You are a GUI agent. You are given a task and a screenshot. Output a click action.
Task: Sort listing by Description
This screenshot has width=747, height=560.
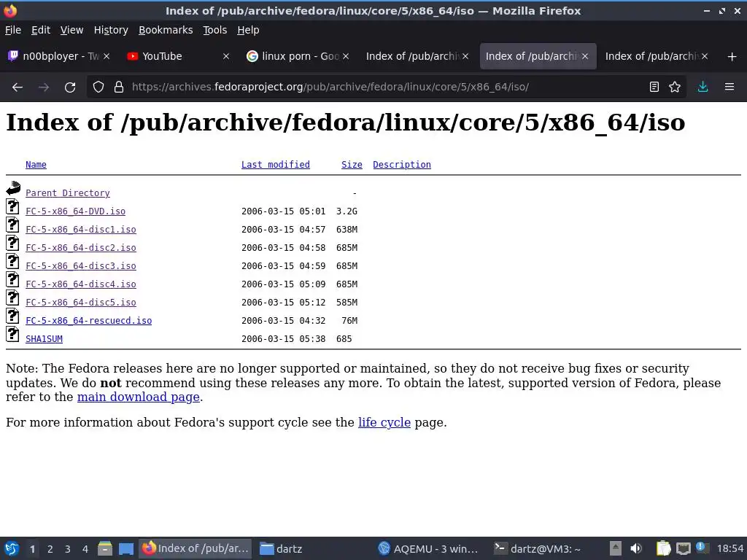click(402, 165)
